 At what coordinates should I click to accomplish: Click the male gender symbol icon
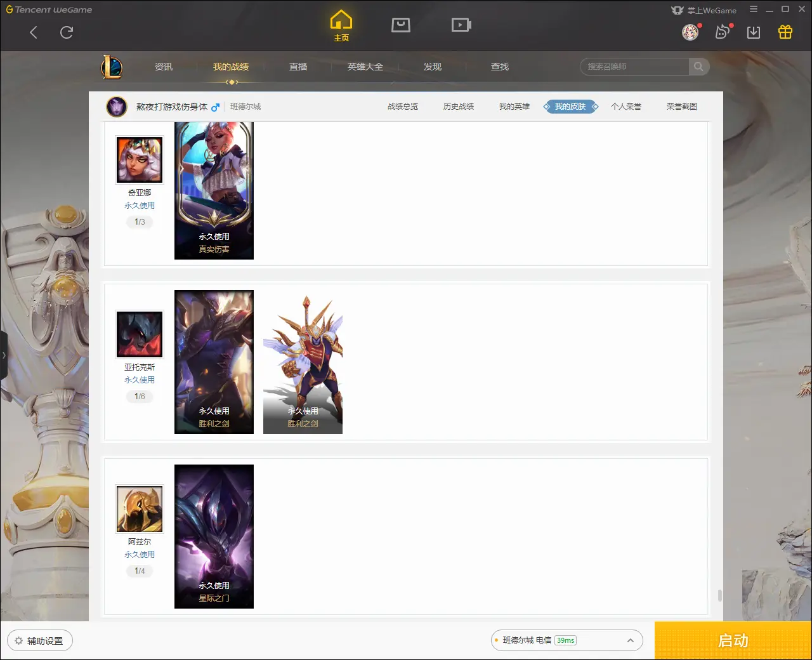(216, 107)
